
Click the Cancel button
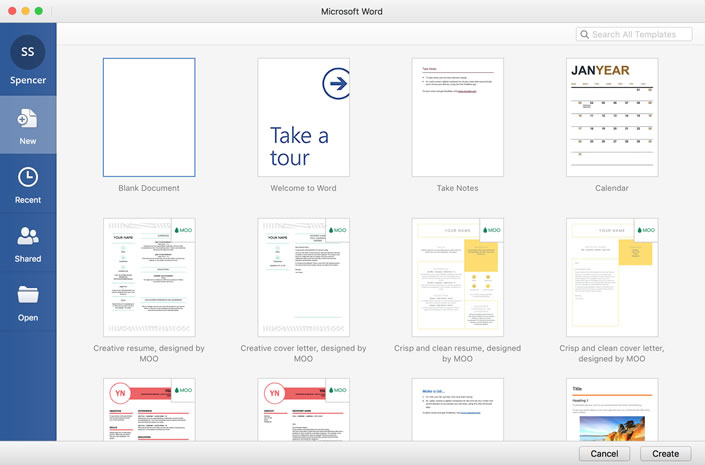tap(604, 454)
